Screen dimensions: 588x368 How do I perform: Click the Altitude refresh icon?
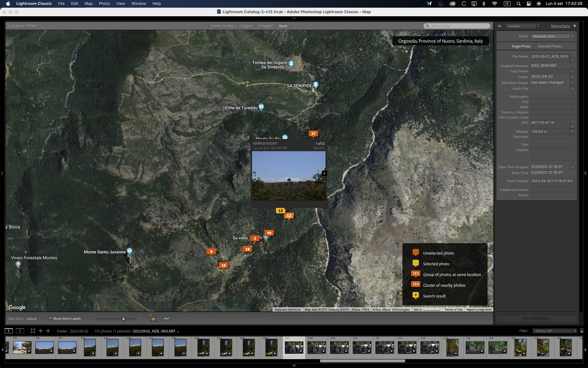pos(572,132)
